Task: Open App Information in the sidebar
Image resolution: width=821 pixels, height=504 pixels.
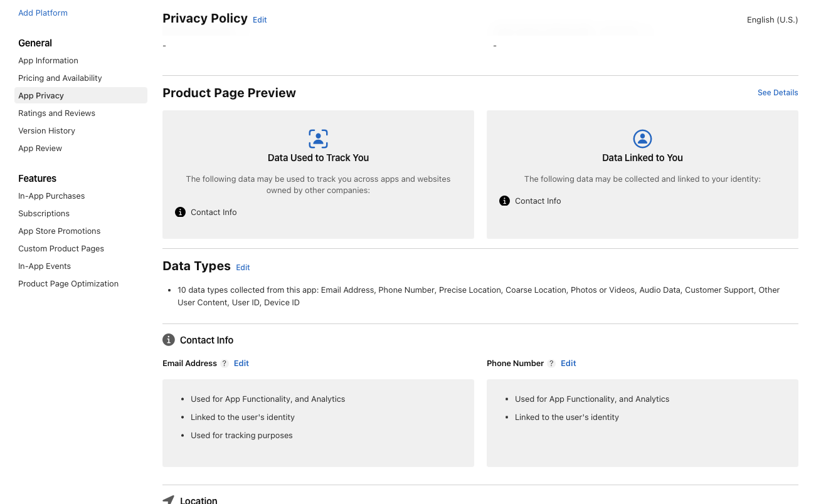Action: tap(48, 61)
